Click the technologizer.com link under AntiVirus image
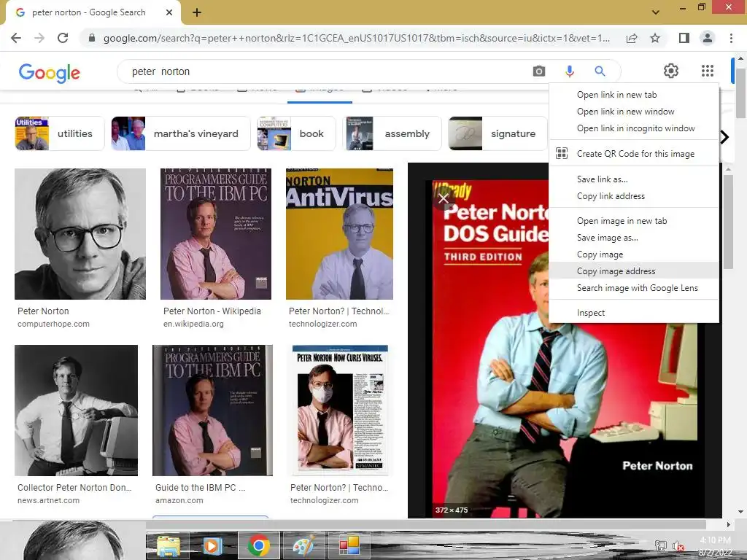 tap(322, 324)
